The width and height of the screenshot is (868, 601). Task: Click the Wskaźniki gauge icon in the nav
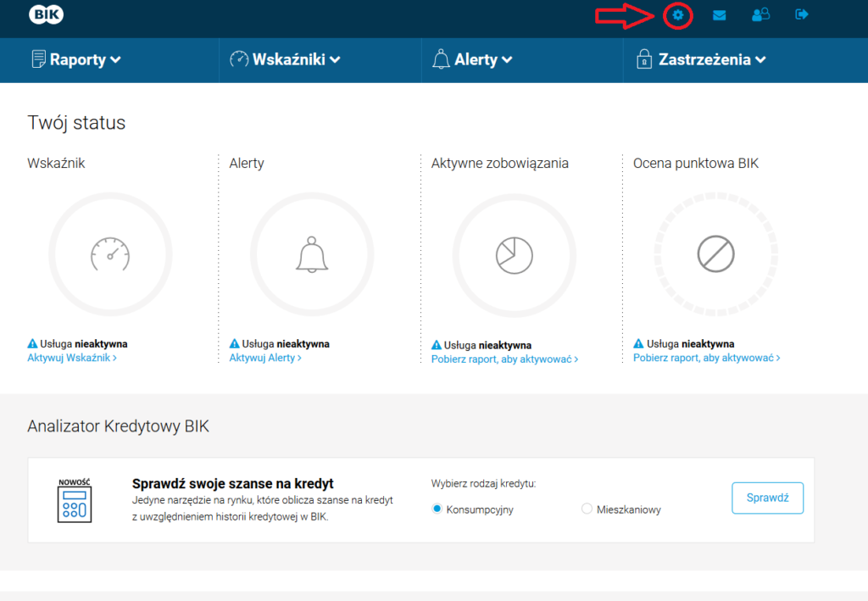[239, 58]
